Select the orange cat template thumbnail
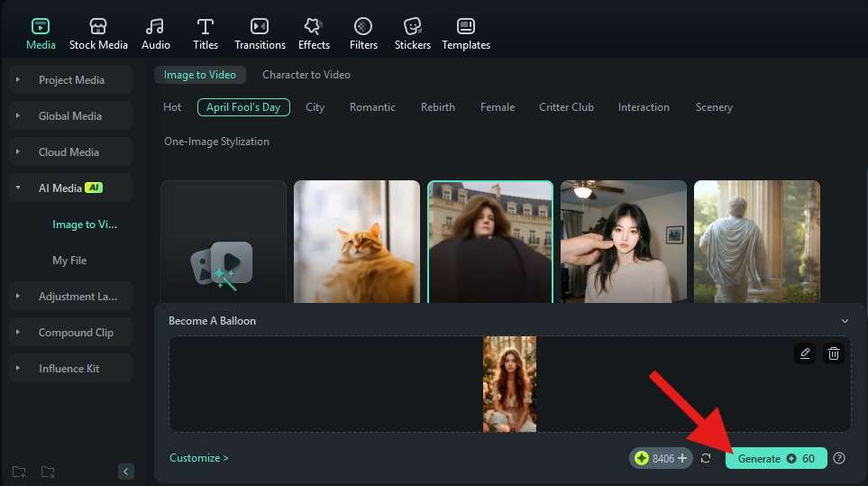This screenshot has width=868, height=486. [357, 242]
